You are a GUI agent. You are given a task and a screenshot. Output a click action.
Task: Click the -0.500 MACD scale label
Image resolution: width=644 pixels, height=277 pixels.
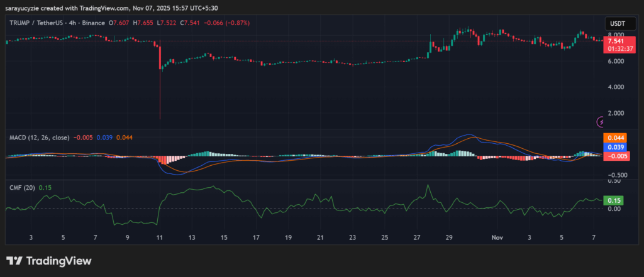(614, 175)
